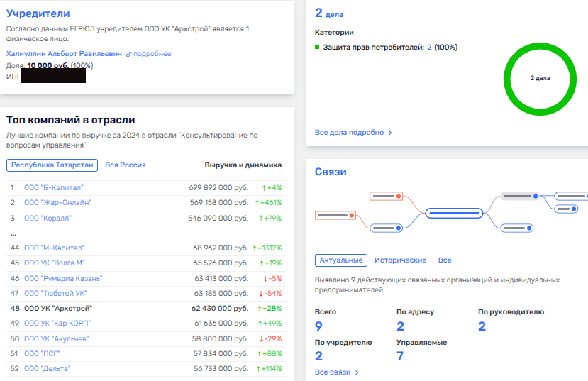Image resolution: width=588 pixels, height=381 pixels.
Task: Click the link icon beside подробнее
Action: pyautogui.click(x=129, y=54)
